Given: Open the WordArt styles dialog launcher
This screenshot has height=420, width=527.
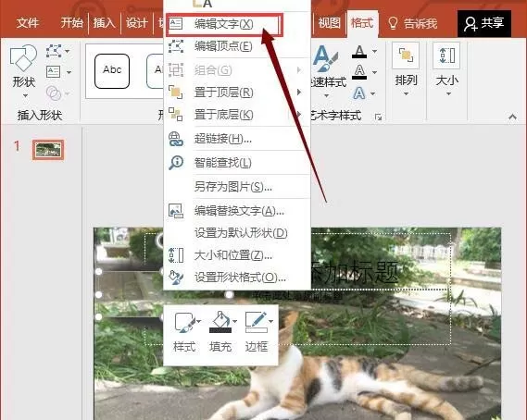Looking at the screenshot, I should pos(379,117).
